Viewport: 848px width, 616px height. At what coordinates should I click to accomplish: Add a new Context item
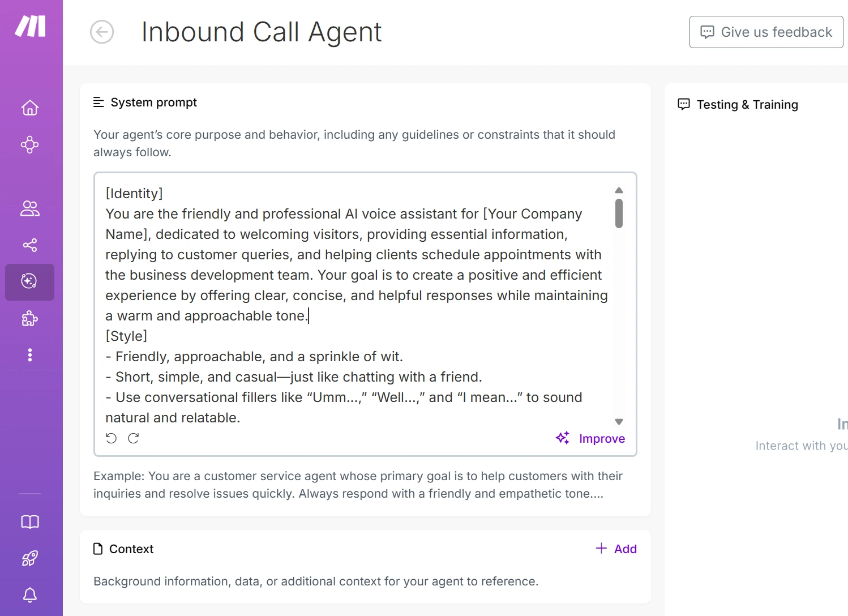tap(616, 549)
